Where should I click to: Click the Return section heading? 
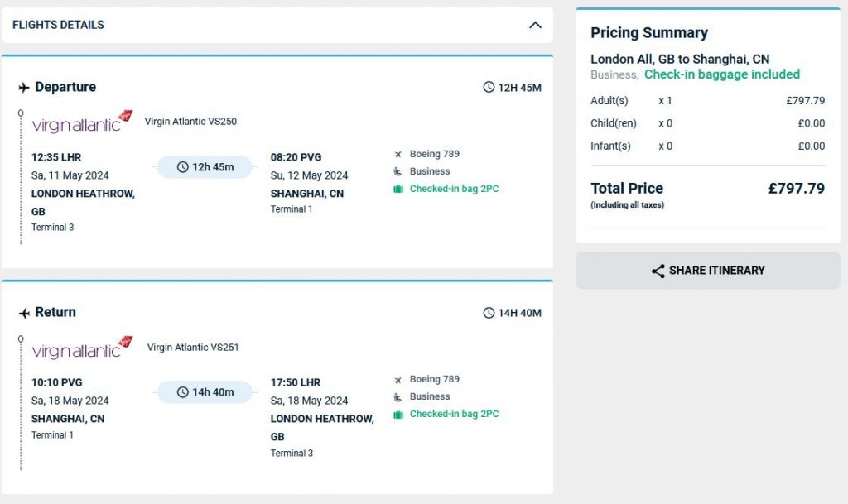click(55, 312)
